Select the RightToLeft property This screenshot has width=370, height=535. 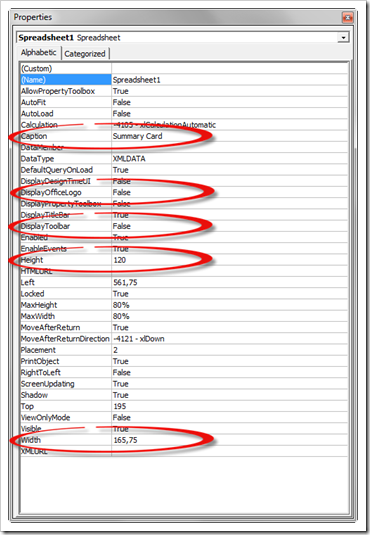tap(41, 373)
